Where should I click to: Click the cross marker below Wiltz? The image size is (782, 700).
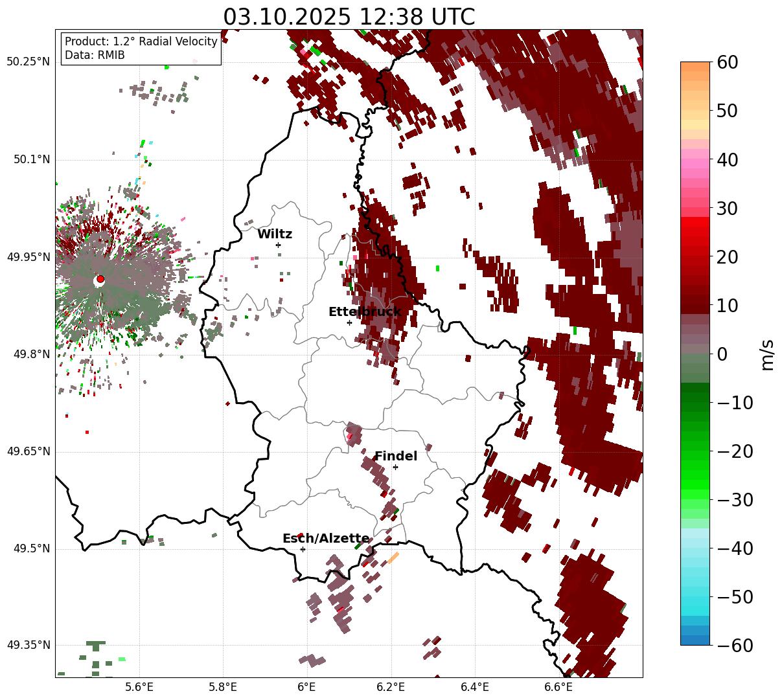(278, 245)
